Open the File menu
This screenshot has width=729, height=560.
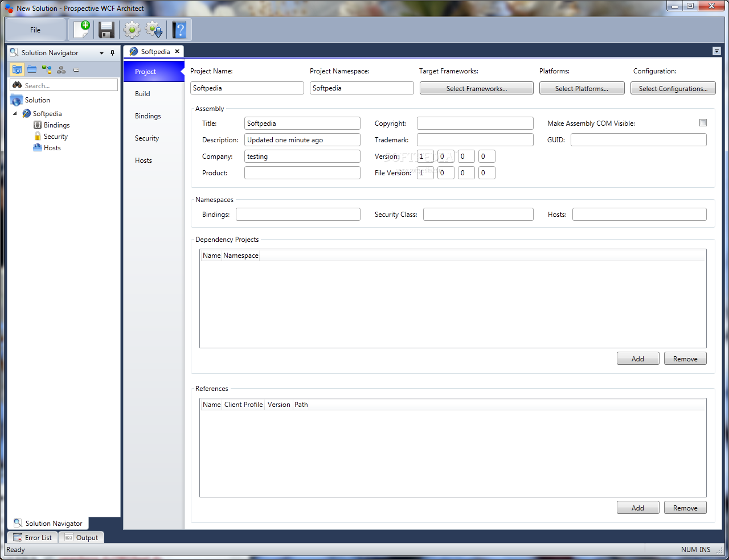(x=35, y=30)
